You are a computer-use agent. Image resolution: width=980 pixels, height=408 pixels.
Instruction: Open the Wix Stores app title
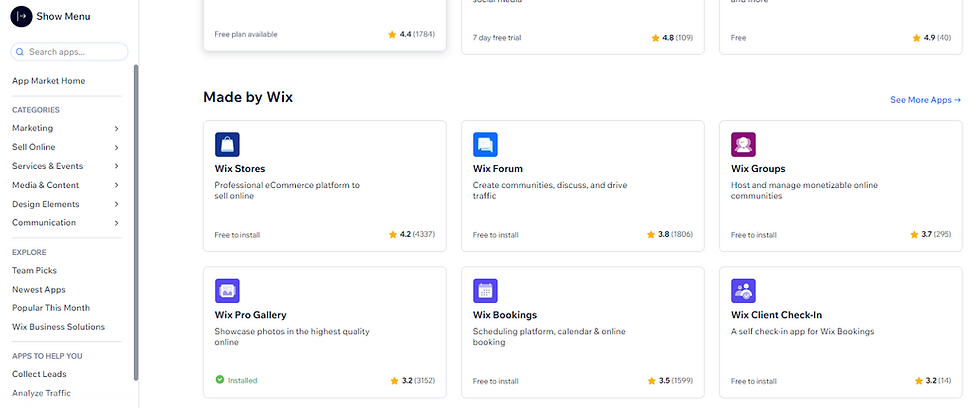tap(240, 169)
